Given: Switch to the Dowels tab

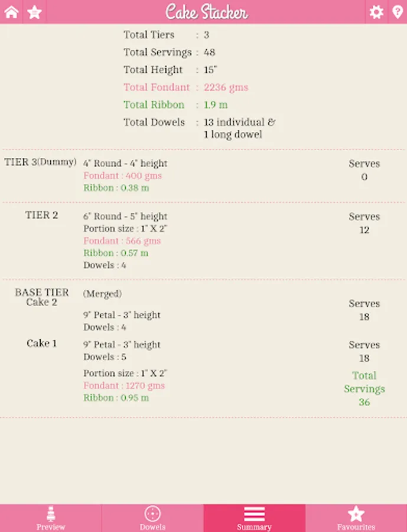Looking at the screenshot, I should pyautogui.click(x=152, y=527).
